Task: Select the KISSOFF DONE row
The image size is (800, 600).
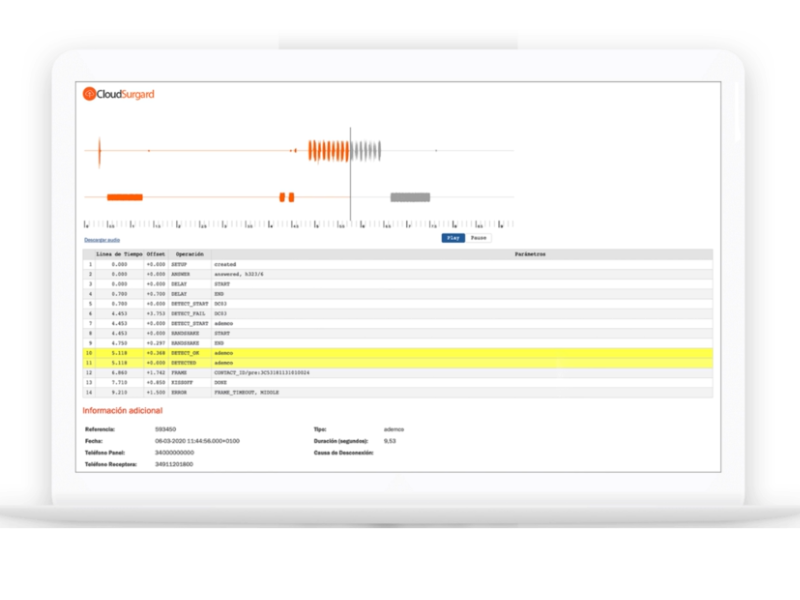Action: pyautogui.click(x=398, y=383)
